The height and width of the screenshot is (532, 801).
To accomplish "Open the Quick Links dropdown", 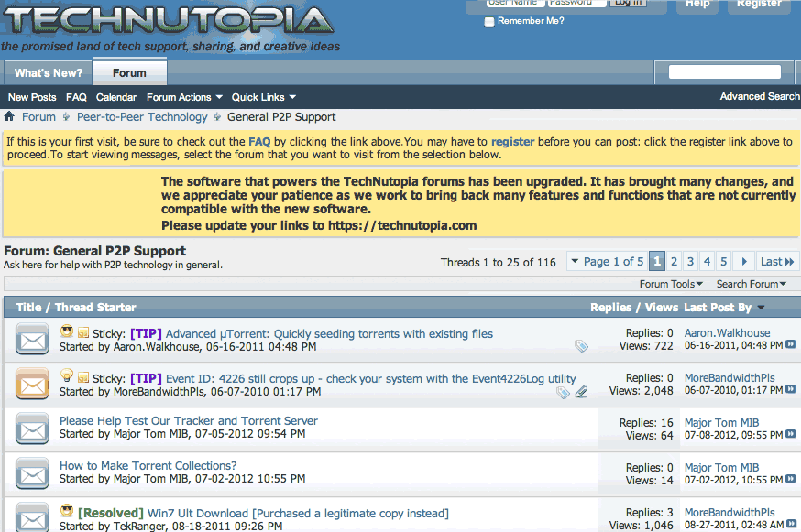I will [x=264, y=97].
